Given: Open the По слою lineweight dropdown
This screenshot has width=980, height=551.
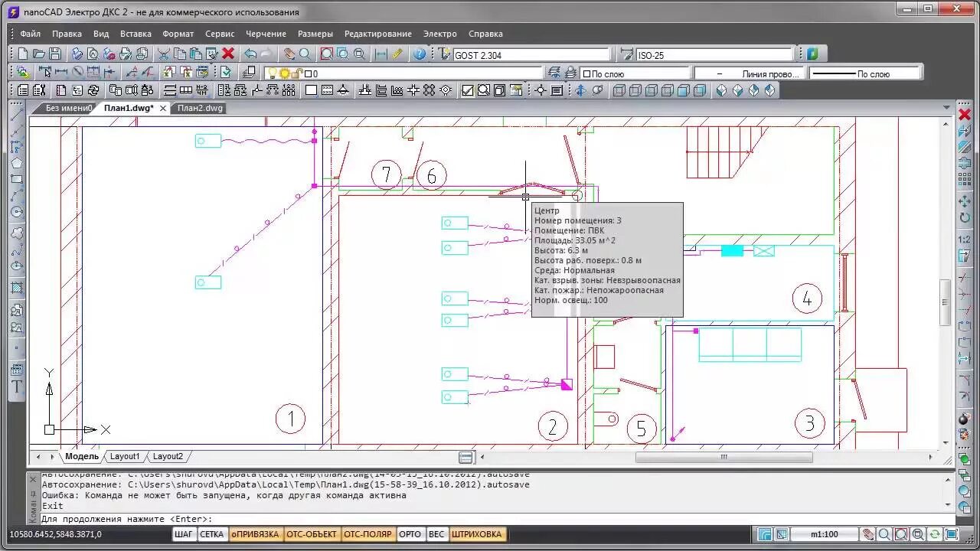Looking at the screenshot, I should [x=864, y=73].
